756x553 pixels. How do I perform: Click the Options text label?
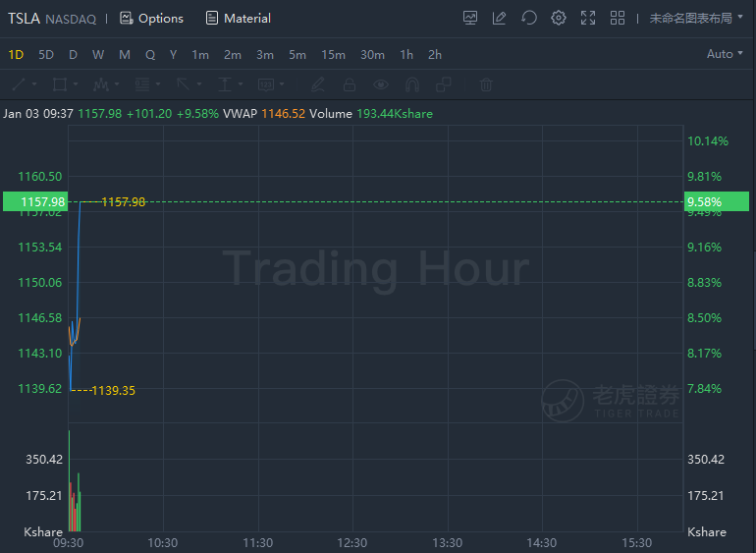pos(161,19)
